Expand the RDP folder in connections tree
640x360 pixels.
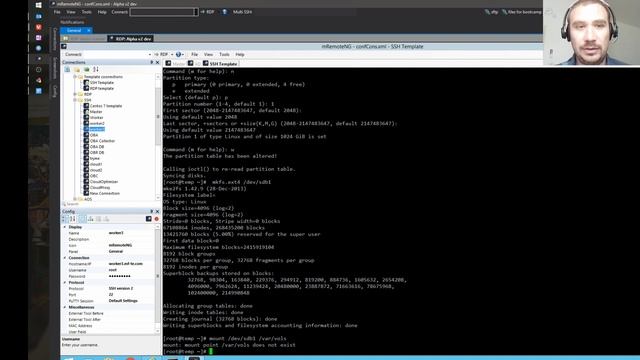(75, 94)
